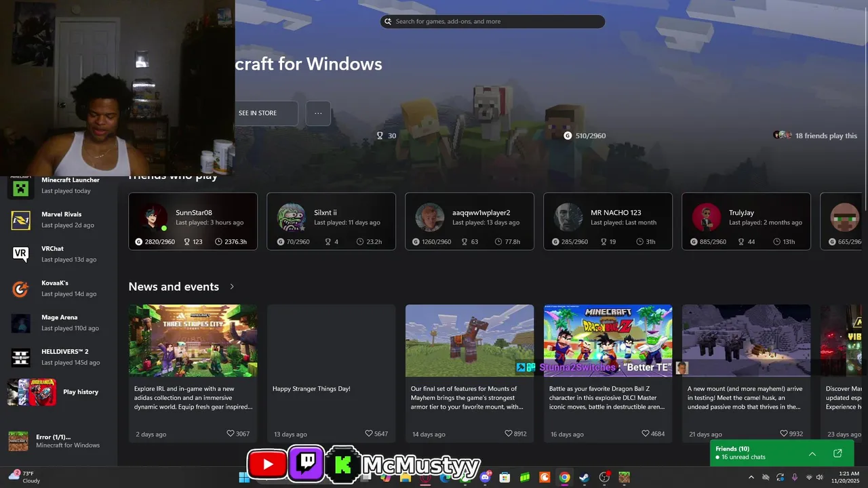
Task: Click Silxnt ii's 70/2960 gamerscore
Action: [x=293, y=241]
